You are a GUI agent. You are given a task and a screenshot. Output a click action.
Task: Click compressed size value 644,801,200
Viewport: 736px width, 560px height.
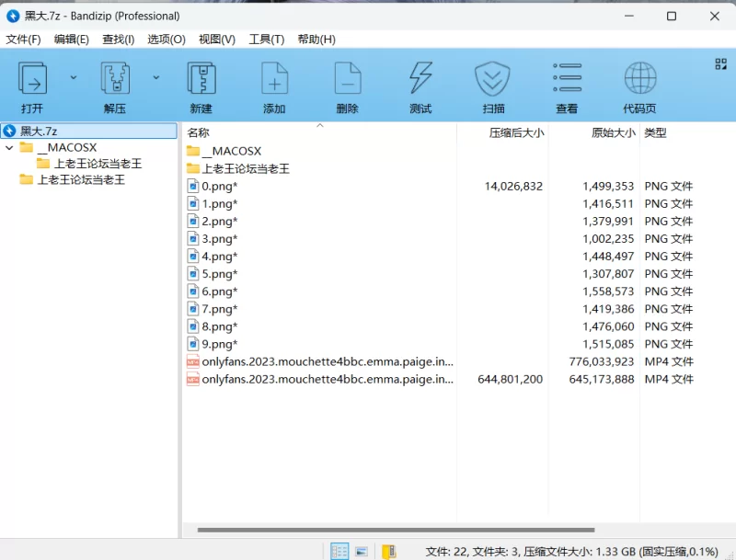click(511, 380)
